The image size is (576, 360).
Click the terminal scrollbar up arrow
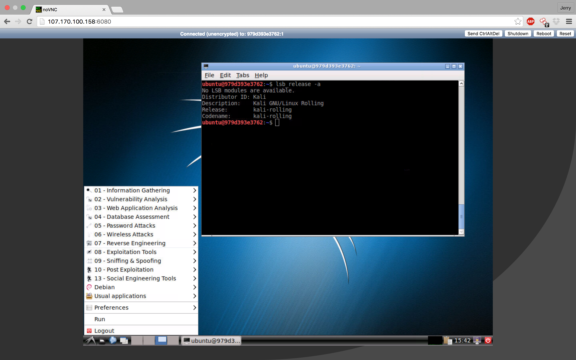tap(461, 84)
